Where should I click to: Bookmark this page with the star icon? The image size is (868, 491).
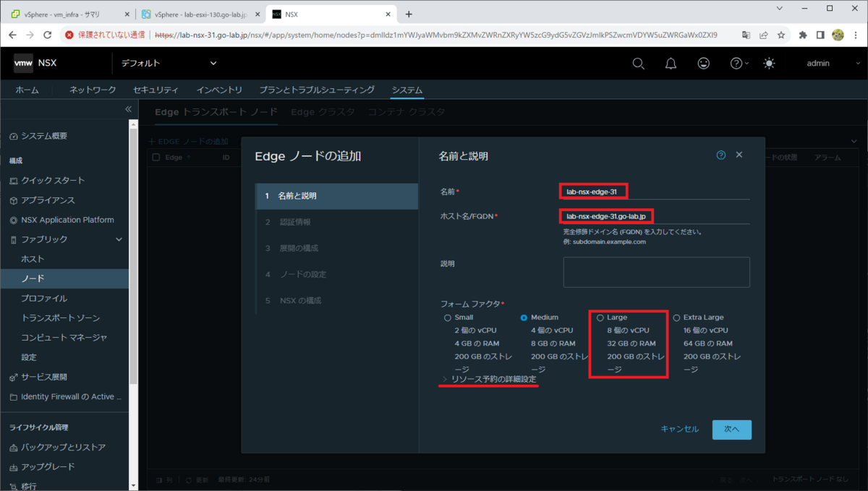point(781,34)
